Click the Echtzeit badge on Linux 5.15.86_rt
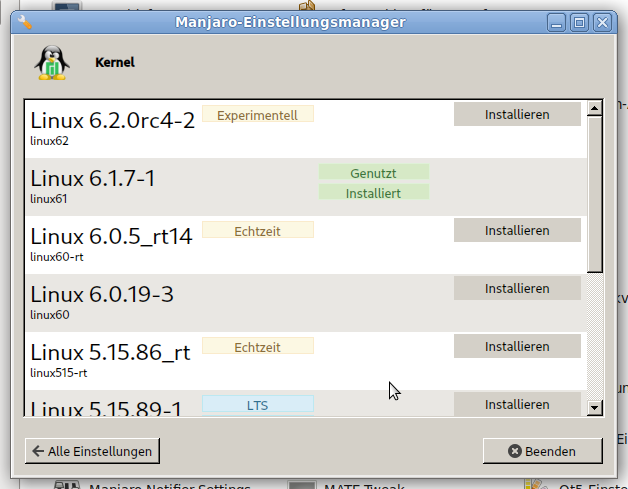628x489 pixels. point(258,347)
